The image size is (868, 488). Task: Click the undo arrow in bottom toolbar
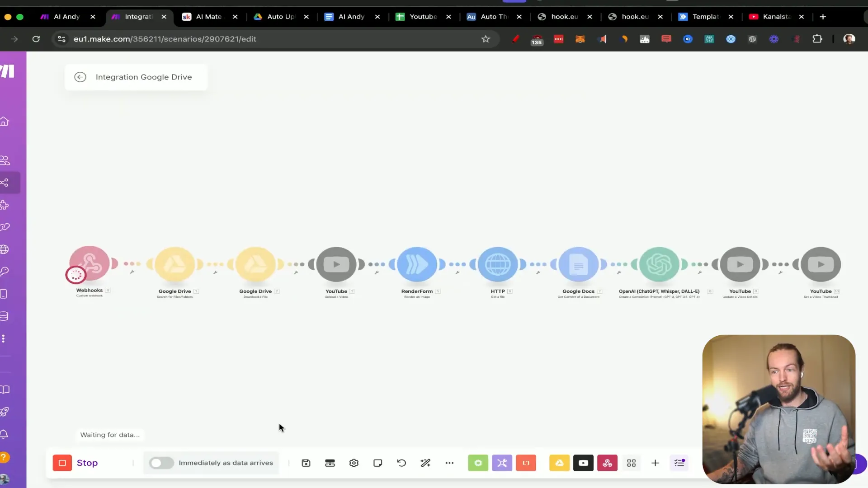(x=401, y=463)
